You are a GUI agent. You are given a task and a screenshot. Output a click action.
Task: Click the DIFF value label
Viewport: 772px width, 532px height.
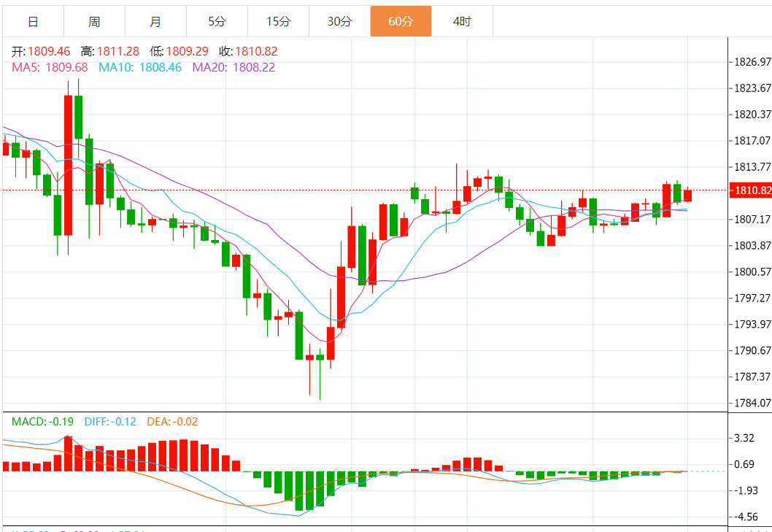[109, 421]
